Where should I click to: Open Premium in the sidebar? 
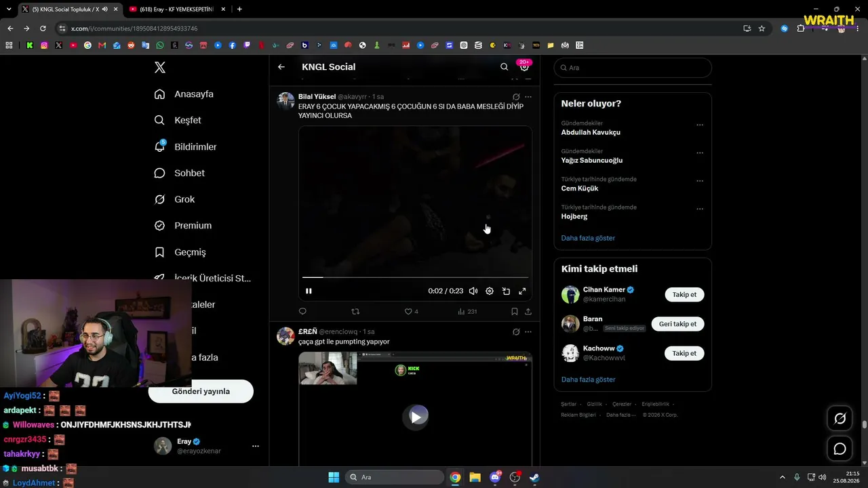pyautogui.click(x=183, y=226)
